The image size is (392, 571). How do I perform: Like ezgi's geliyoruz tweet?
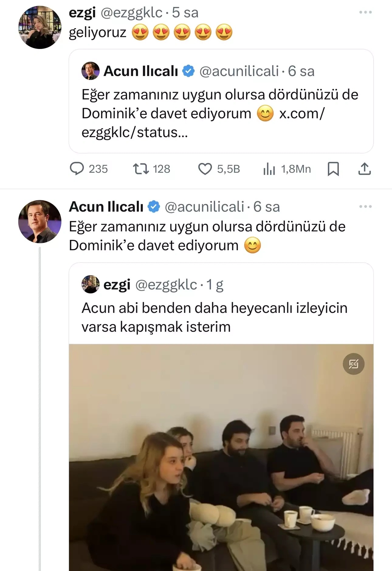205,169
